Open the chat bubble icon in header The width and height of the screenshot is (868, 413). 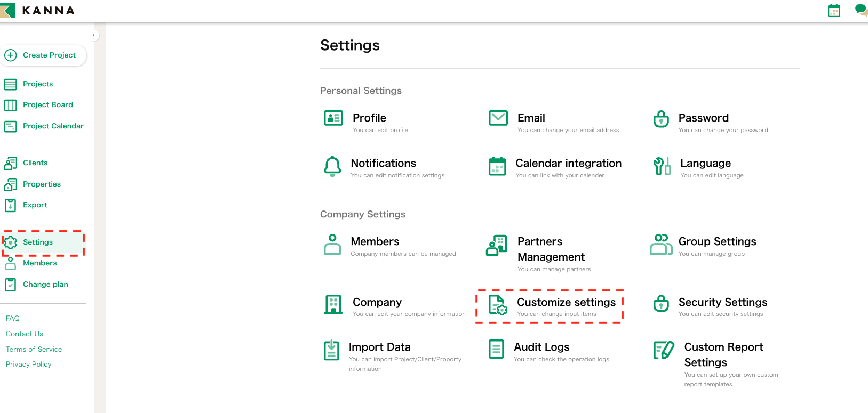pyautogui.click(x=861, y=10)
